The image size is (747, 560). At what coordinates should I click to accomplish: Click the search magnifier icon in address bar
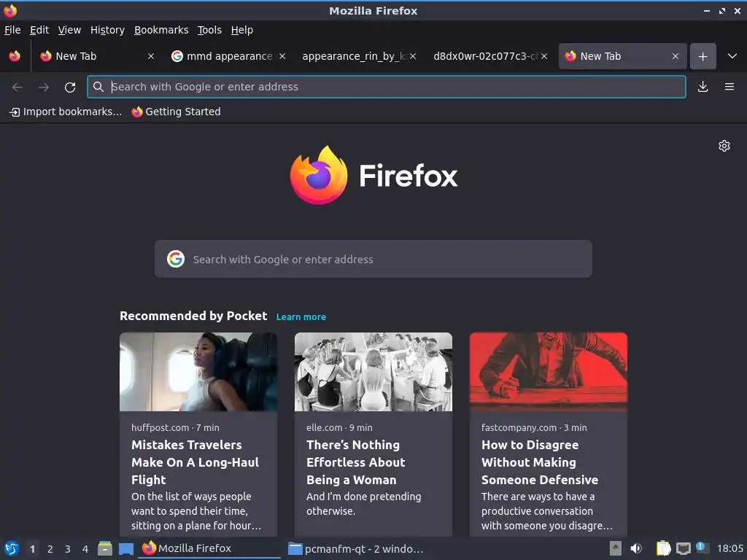(x=98, y=87)
